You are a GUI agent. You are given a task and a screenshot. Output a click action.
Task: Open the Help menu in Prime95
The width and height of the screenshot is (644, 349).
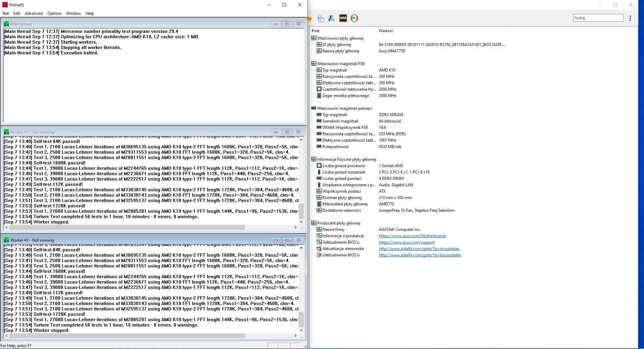click(x=90, y=13)
